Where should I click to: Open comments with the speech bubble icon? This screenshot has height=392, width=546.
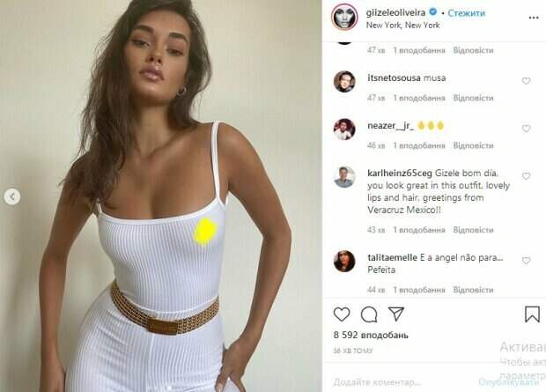point(369,314)
